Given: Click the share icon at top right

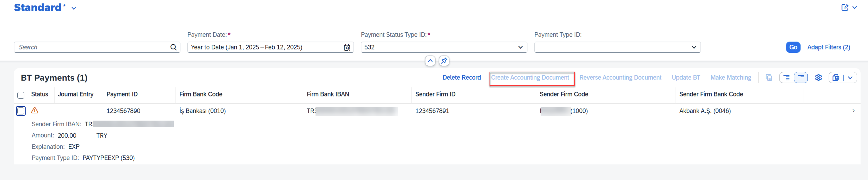Looking at the screenshot, I should pyautogui.click(x=845, y=7).
